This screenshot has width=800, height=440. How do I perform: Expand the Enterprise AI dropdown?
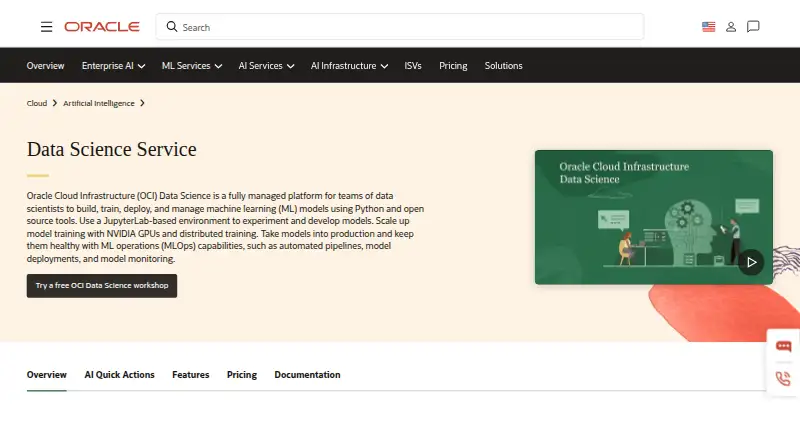(x=113, y=66)
